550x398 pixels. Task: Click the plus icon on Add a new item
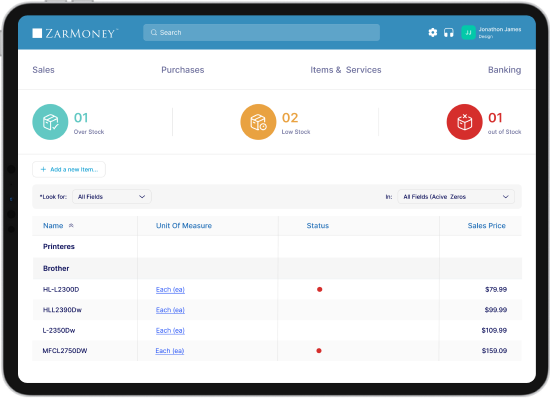43,169
